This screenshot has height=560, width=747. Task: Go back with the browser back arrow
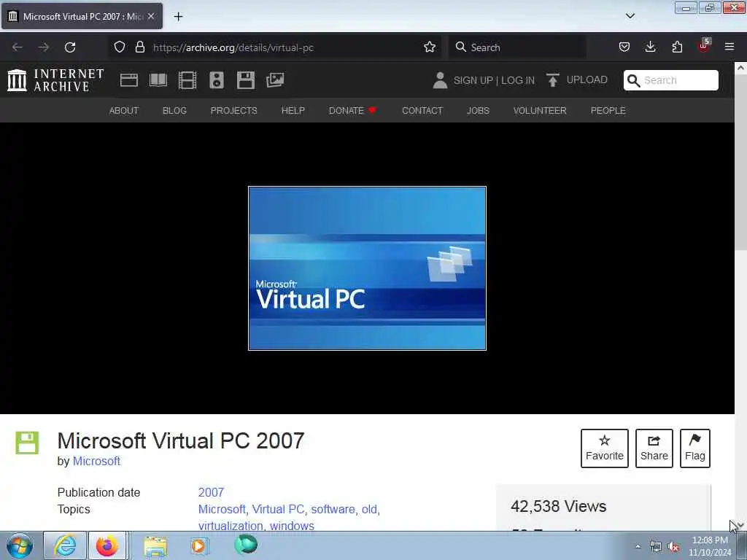click(x=18, y=47)
